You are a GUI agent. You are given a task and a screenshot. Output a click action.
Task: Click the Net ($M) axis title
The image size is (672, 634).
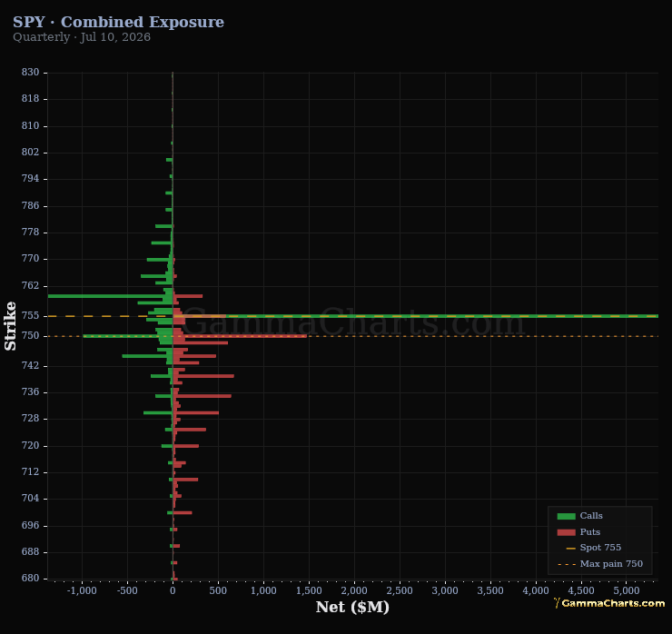click(352, 608)
